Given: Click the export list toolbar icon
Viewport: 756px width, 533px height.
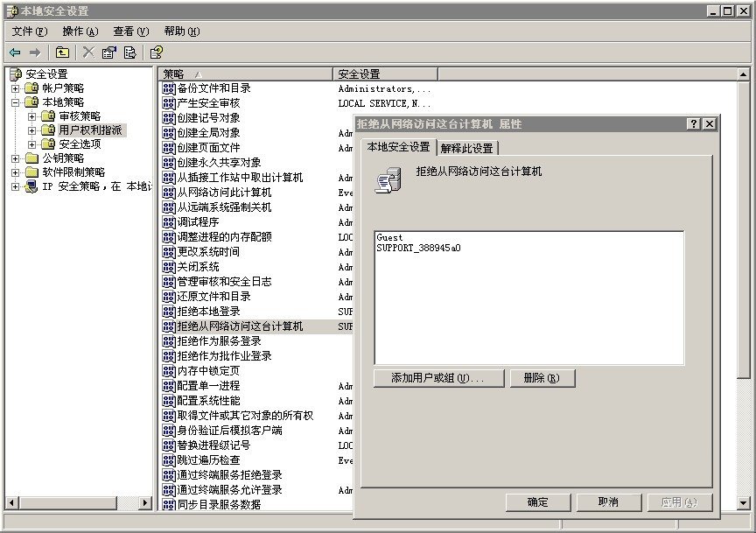Looking at the screenshot, I should pyautogui.click(x=130, y=52).
